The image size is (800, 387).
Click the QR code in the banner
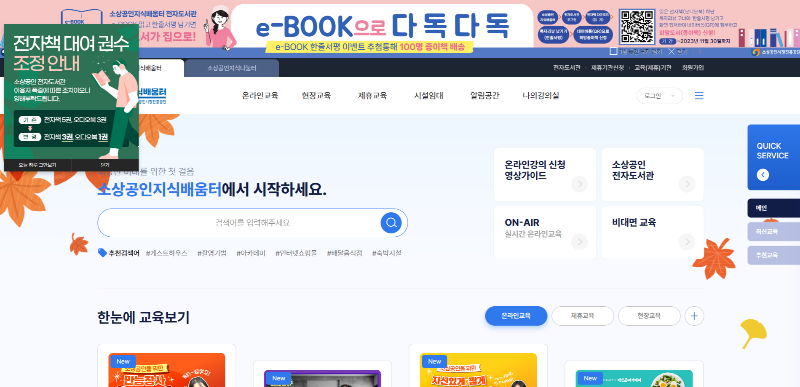(x=636, y=27)
